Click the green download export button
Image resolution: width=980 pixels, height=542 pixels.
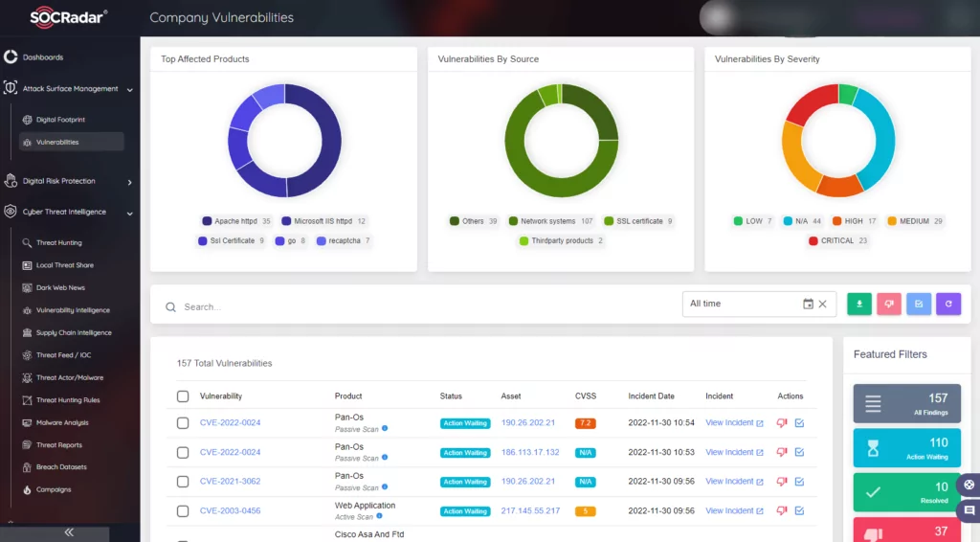coord(858,304)
